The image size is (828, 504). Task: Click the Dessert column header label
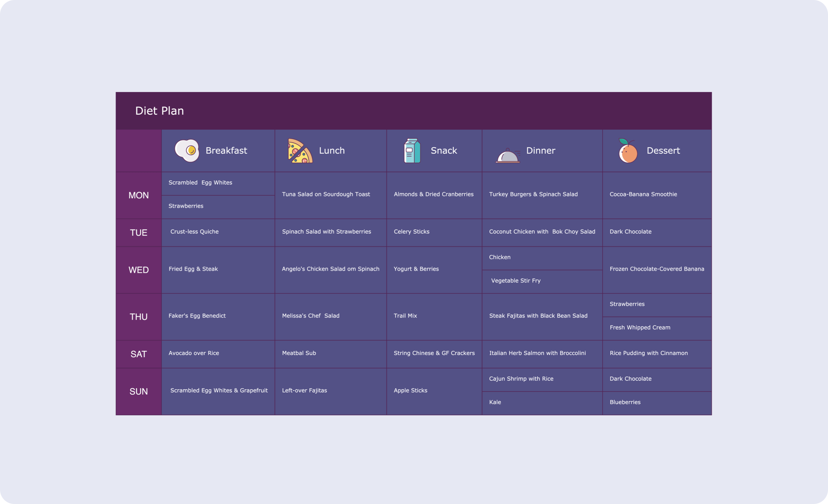(663, 151)
